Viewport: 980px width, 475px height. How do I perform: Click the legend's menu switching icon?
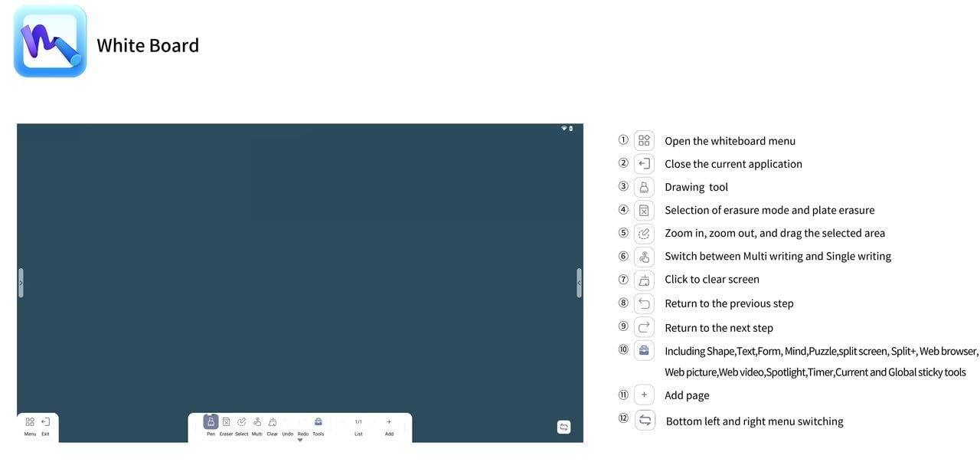click(x=645, y=420)
